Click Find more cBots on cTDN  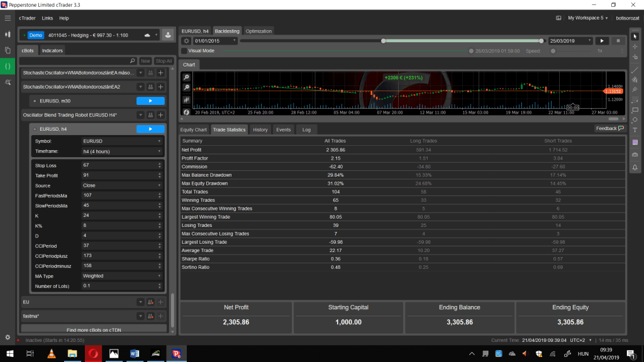click(94, 329)
